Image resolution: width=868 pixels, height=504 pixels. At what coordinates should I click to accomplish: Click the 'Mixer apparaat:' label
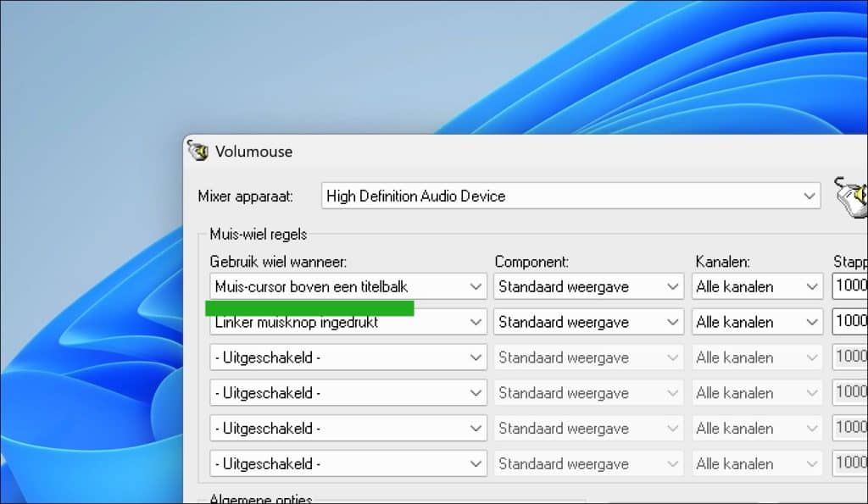tap(245, 197)
